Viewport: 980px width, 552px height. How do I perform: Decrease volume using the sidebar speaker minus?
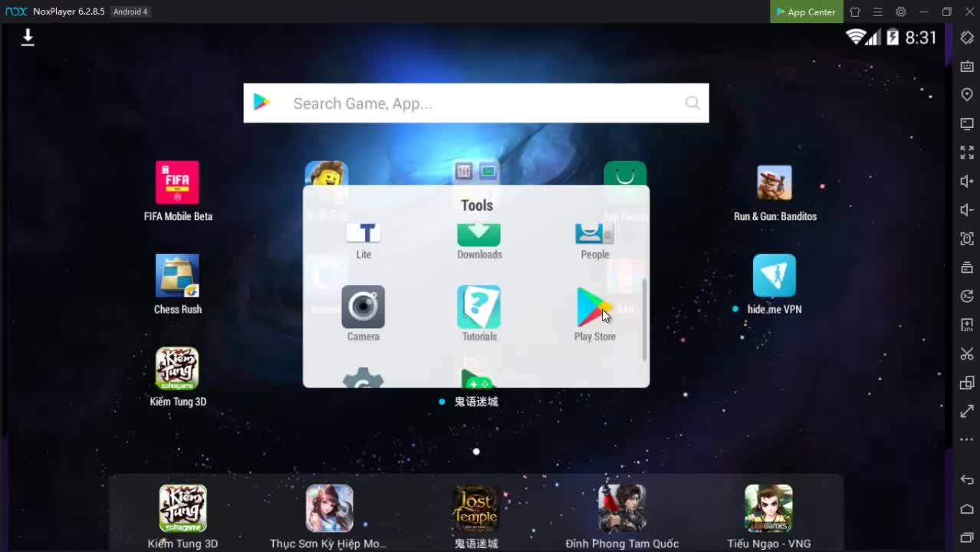(x=967, y=210)
